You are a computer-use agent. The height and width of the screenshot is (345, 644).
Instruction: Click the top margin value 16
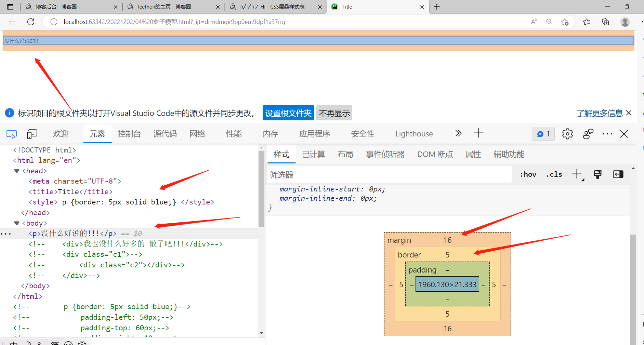(x=448, y=240)
